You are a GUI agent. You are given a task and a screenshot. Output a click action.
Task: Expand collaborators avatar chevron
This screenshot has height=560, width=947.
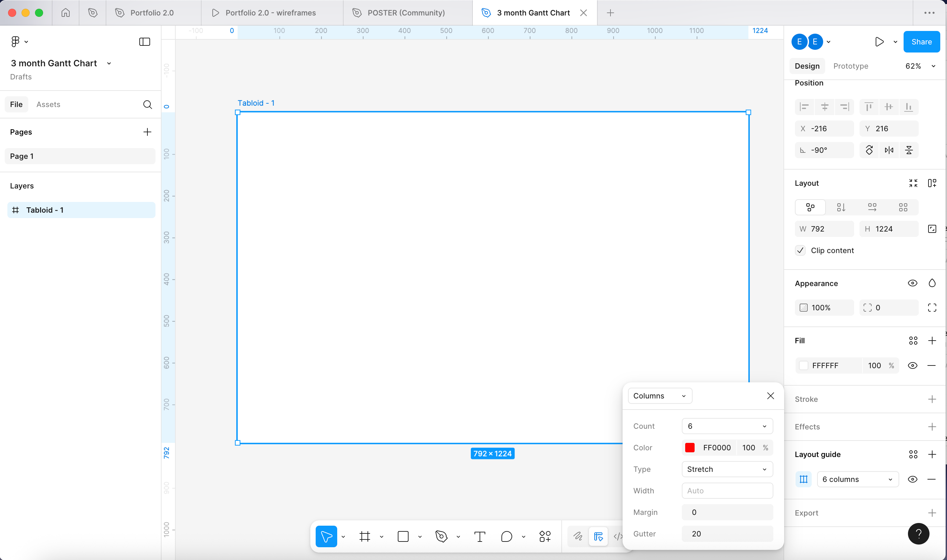coord(829,42)
